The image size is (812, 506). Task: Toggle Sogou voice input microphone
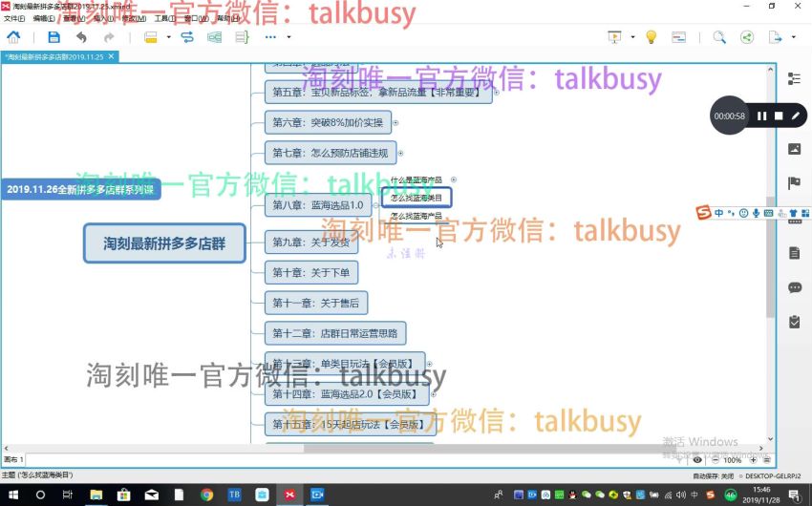click(756, 213)
